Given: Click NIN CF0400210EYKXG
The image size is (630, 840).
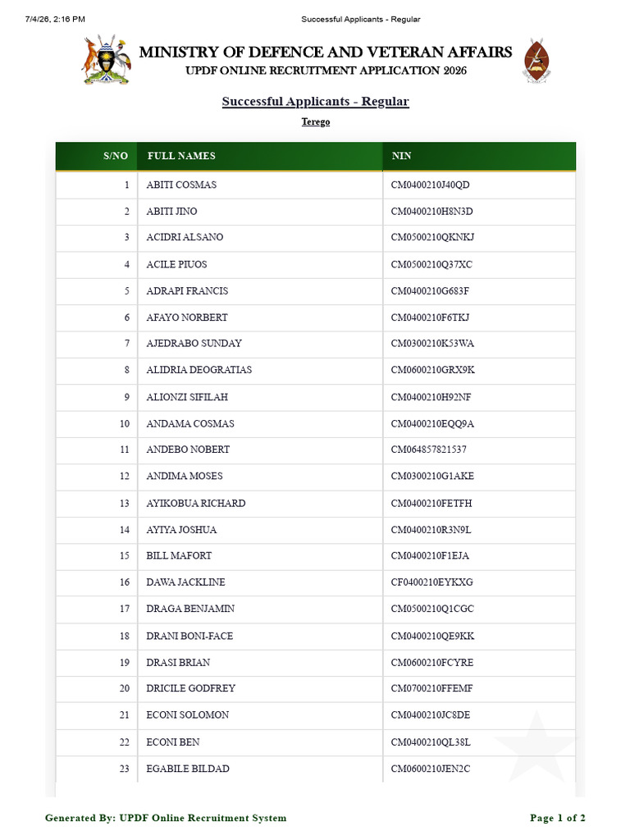Looking at the screenshot, I should tap(431, 582).
